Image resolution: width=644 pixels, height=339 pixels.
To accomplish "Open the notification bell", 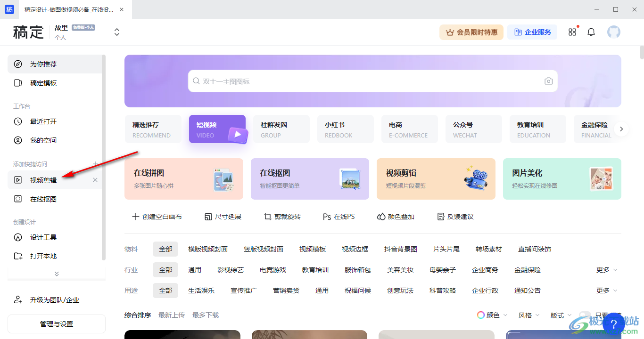I will click(591, 32).
